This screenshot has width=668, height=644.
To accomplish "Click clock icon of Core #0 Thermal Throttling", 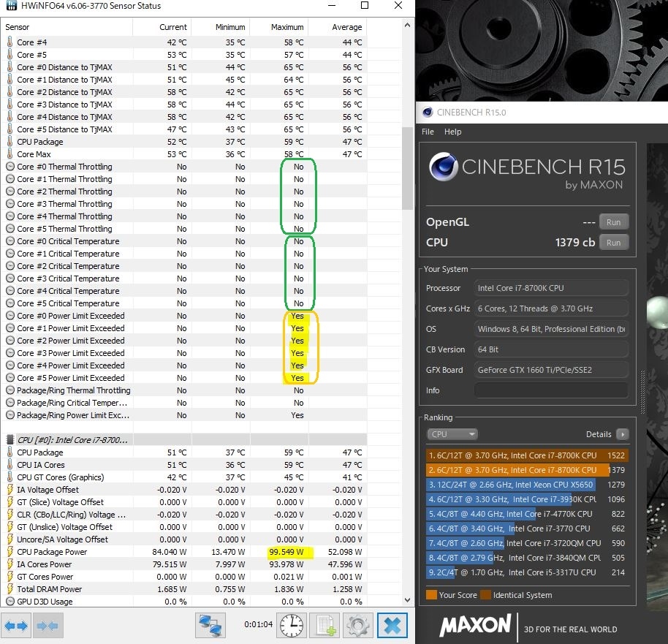I will [10, 167].
